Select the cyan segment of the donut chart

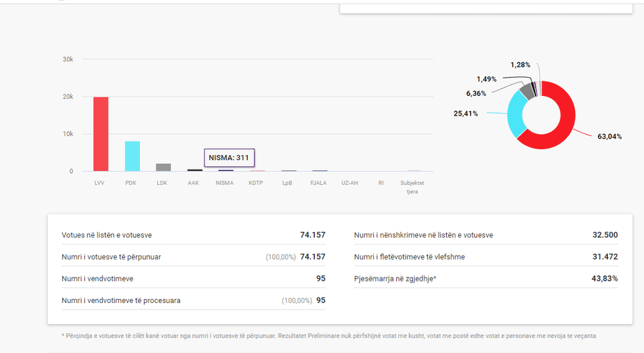517,113
